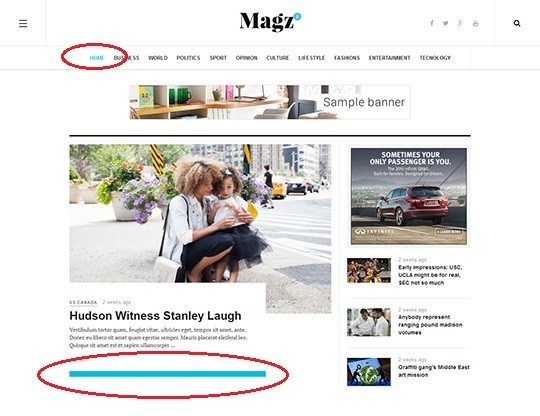This screenshot has height=416, width=540.
Task: Click the US Canada category tag
Action: click(83, 302)
